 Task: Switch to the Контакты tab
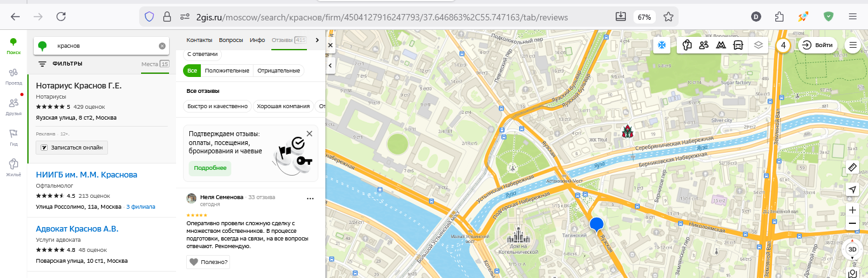coord(200,40)
